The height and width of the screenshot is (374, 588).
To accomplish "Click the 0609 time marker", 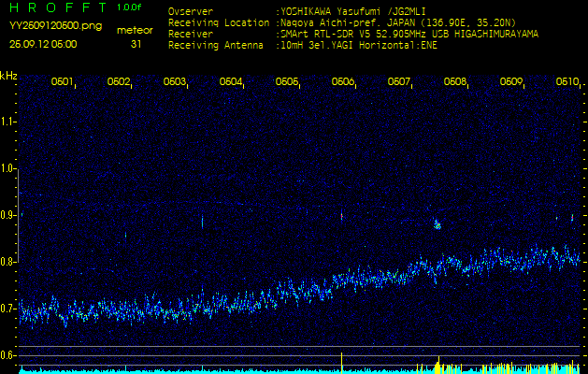I will [511, 81].
